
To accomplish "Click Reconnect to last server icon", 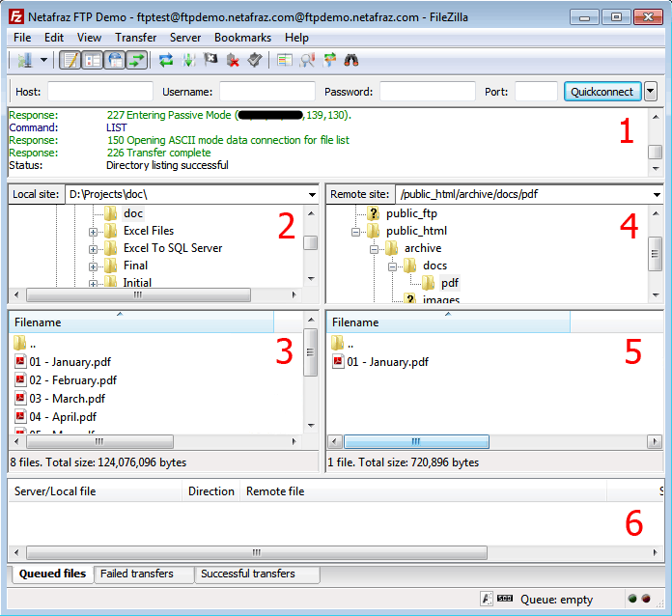I will tap(255, 60).
